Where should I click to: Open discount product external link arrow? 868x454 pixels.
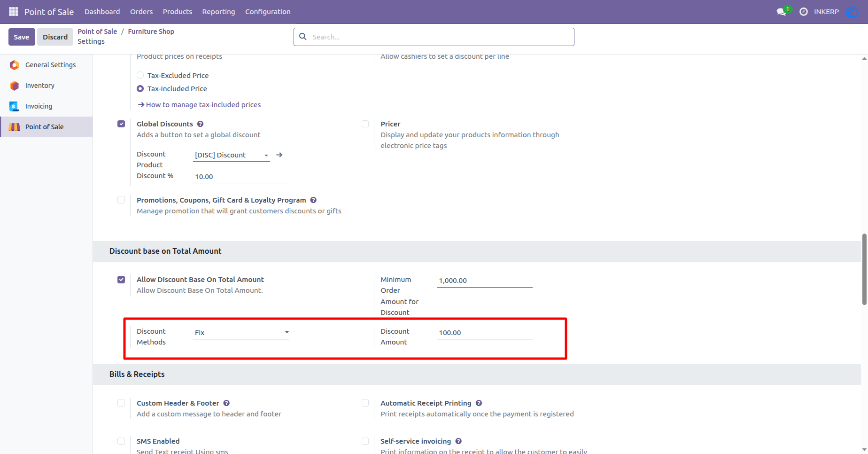(279, 155)
